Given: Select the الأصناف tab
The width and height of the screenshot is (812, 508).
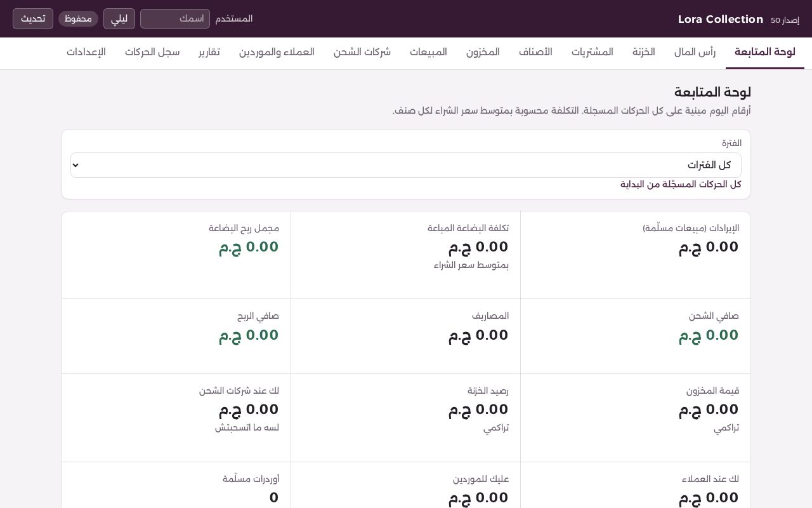Looking at the screenshot, I should point(535,52).
